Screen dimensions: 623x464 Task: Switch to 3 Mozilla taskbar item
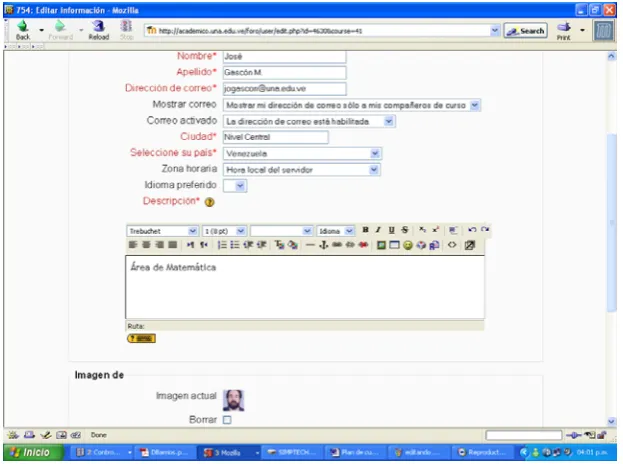[x=229, y=452]
